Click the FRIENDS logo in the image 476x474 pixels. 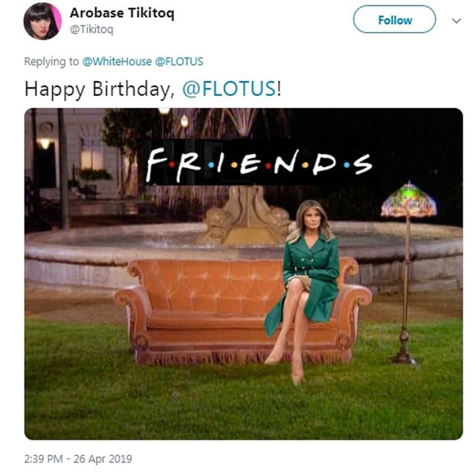point(259,164)
